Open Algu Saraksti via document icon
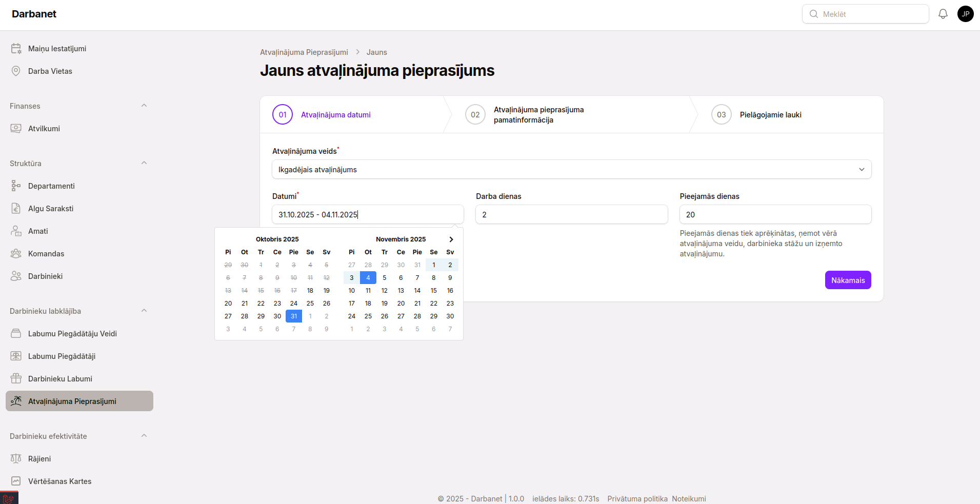980x504 pixels. click(16, 208)
